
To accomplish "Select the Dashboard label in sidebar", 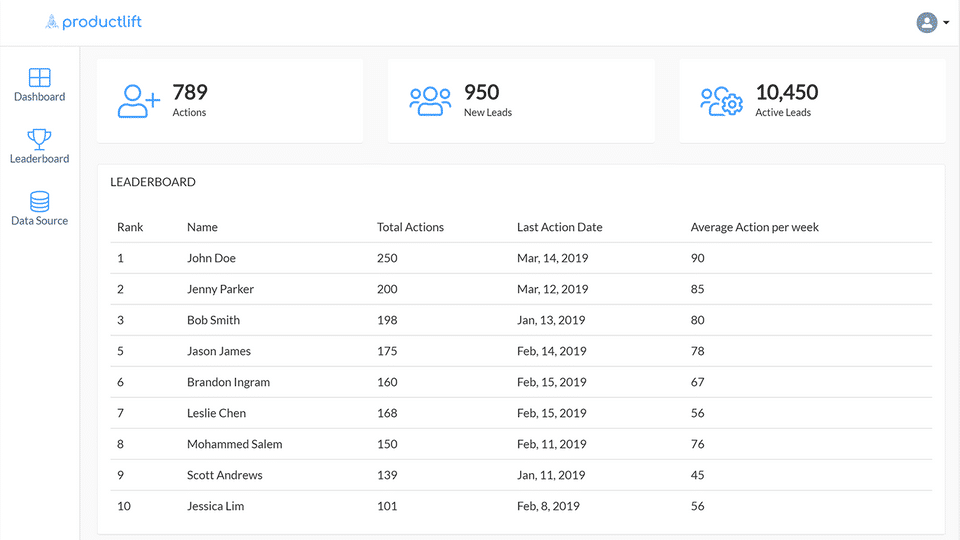I will click(40, 97).
